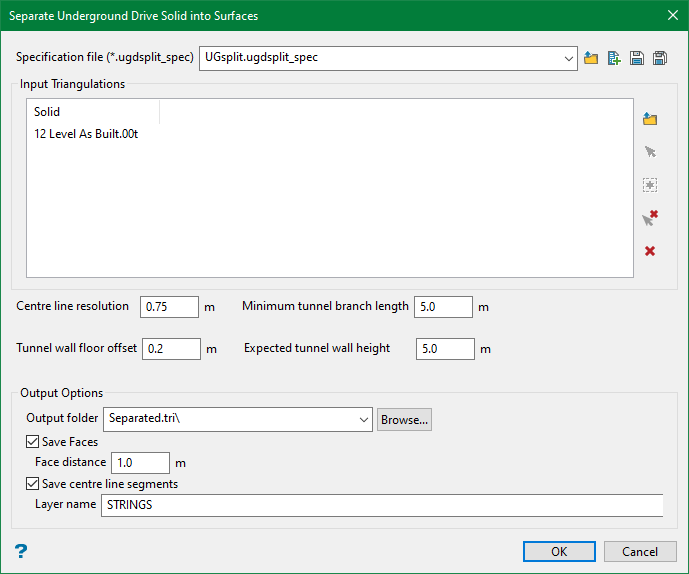Browse for input triangulations with folder icon
Screen dimensions: 689x574
[650, 119]
